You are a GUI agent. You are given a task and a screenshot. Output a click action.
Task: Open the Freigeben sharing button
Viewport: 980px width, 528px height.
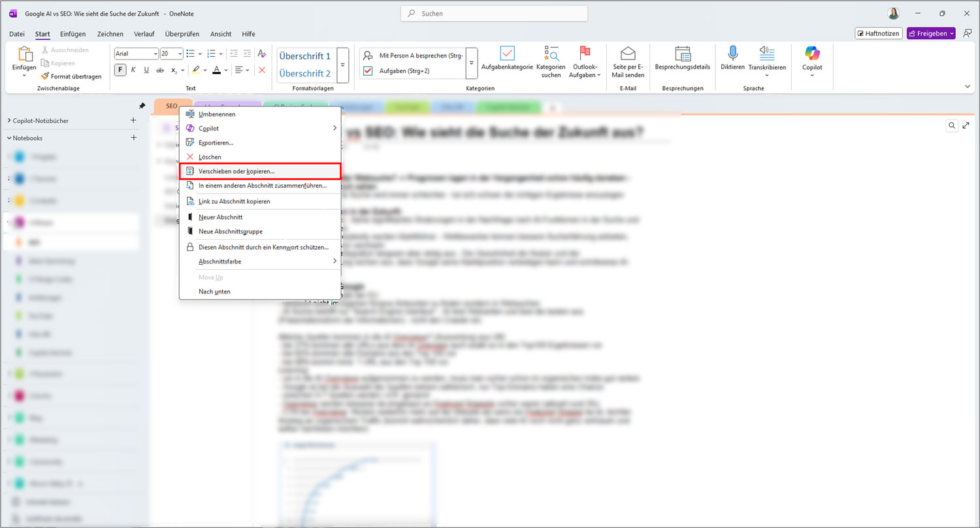[x=930, y=33]
